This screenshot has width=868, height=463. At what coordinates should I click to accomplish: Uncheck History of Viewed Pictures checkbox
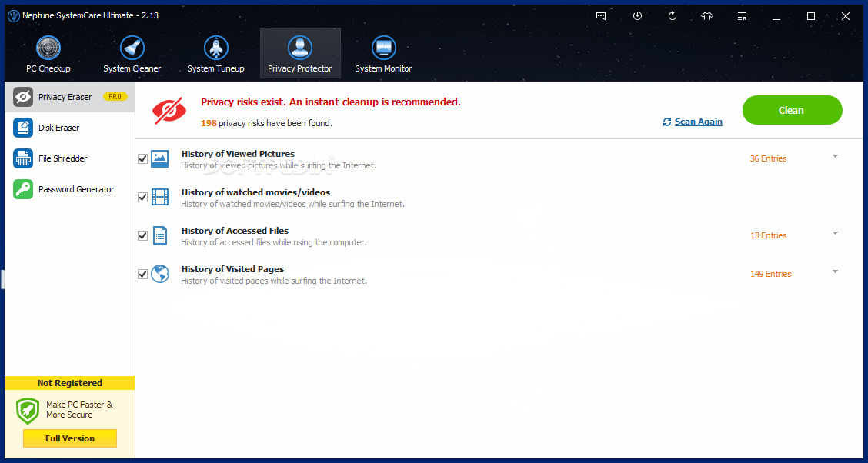143,158
